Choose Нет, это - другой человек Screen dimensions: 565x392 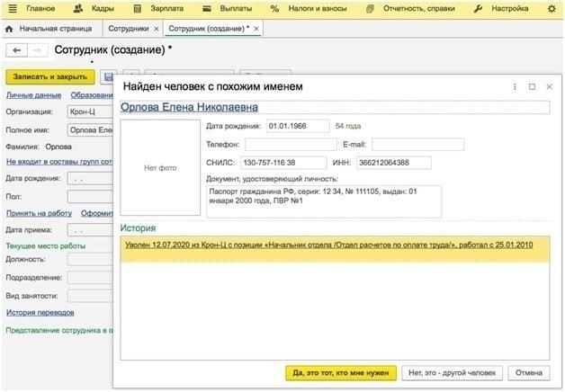point(452,372)
